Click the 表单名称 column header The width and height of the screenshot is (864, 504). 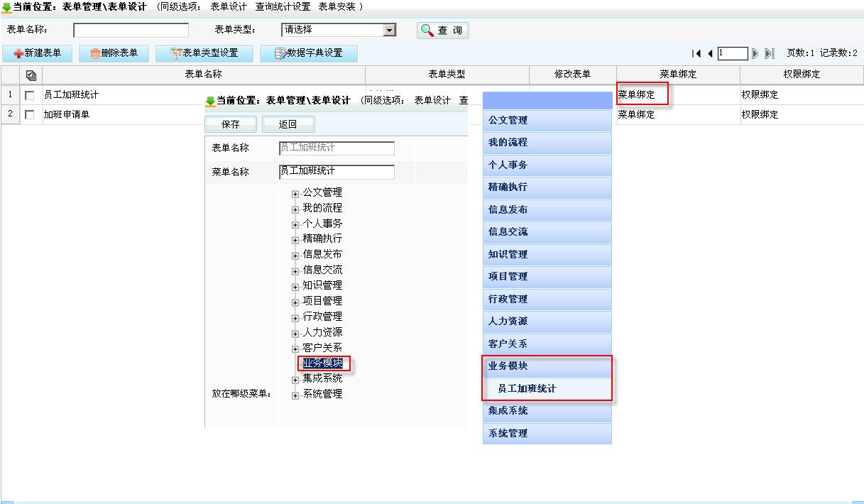click(204, 75)
